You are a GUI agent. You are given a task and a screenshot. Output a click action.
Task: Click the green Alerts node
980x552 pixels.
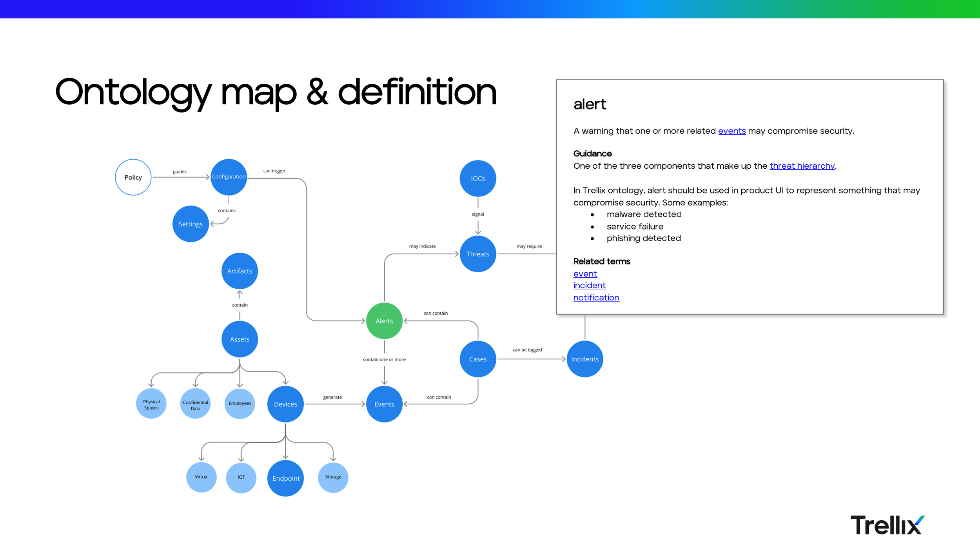[x=384, y=321]
